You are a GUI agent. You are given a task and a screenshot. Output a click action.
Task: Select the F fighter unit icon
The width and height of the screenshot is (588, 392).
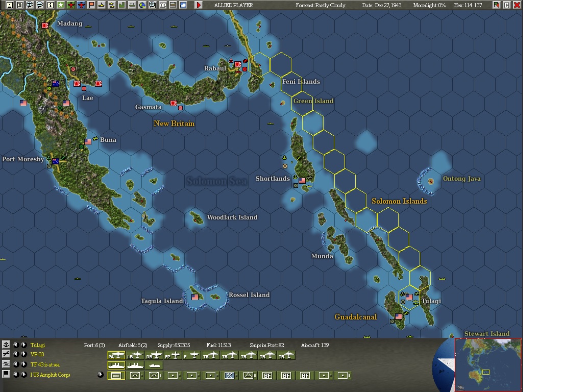coord(191,355)
